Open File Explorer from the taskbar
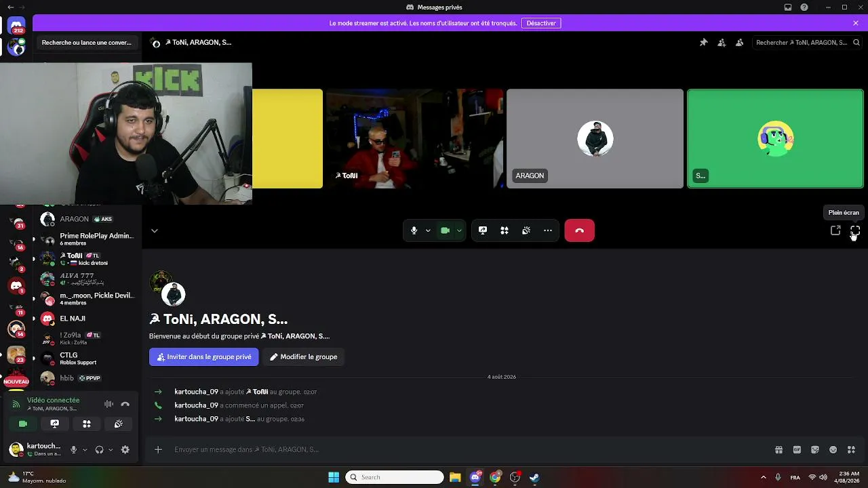 coord(455,477)
